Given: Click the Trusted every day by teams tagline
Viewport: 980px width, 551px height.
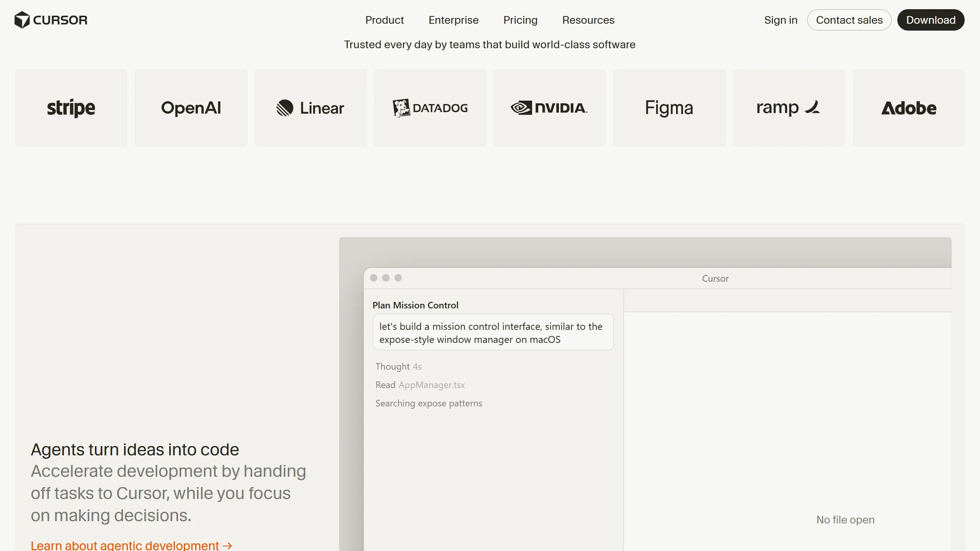Looking at the screenshot, I should [x=490, y=44].
